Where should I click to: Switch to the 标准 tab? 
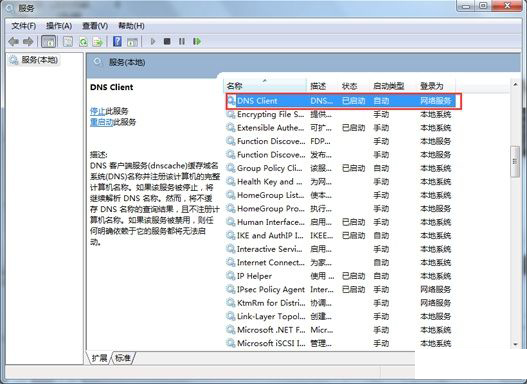[123, 358]
